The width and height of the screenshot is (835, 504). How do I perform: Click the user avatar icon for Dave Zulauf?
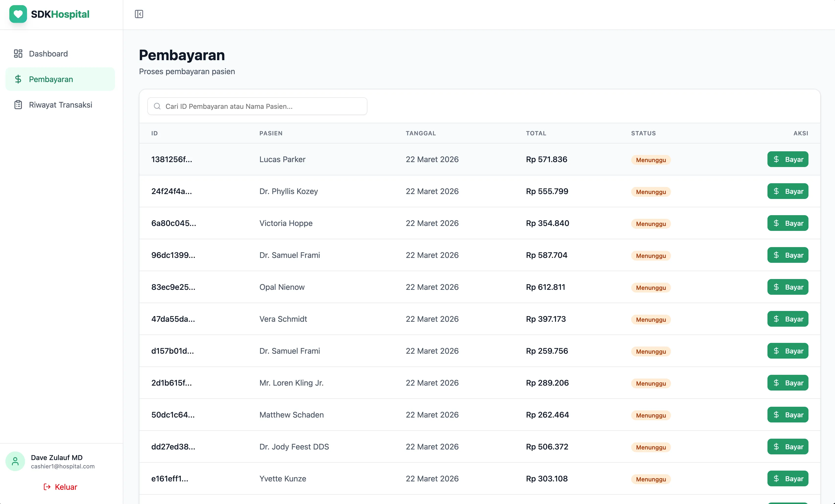[15, 461]
